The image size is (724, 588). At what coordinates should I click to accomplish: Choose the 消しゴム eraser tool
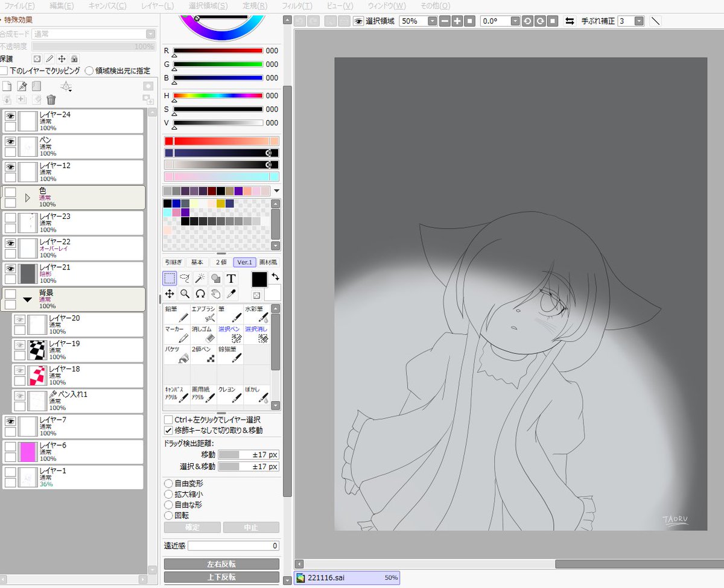click(203, 335)
